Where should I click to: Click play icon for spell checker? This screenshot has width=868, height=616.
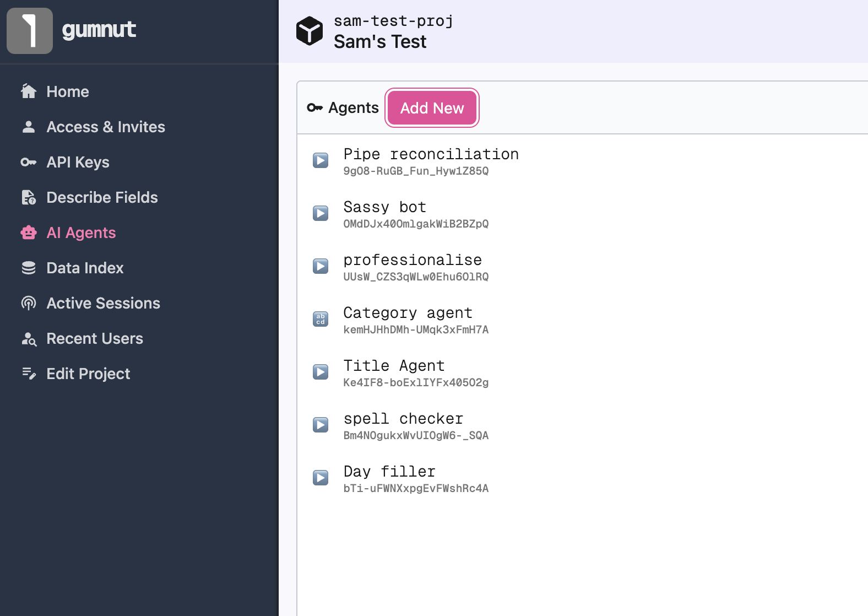pos(321,425)
